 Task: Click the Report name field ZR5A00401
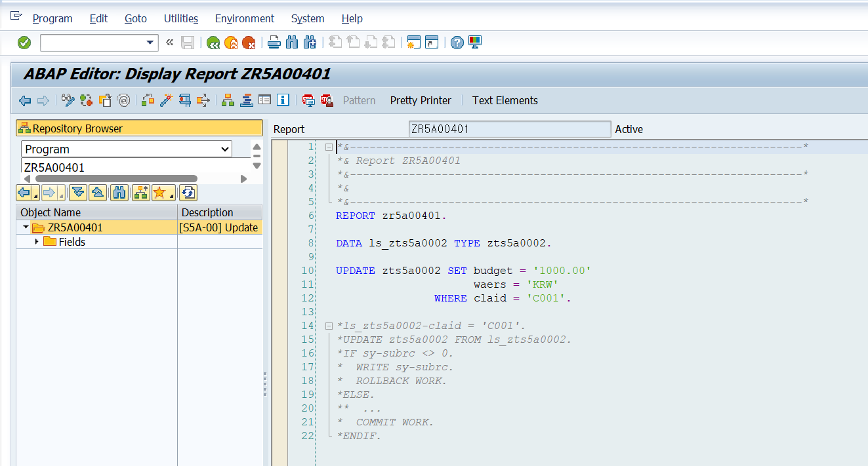509,129
